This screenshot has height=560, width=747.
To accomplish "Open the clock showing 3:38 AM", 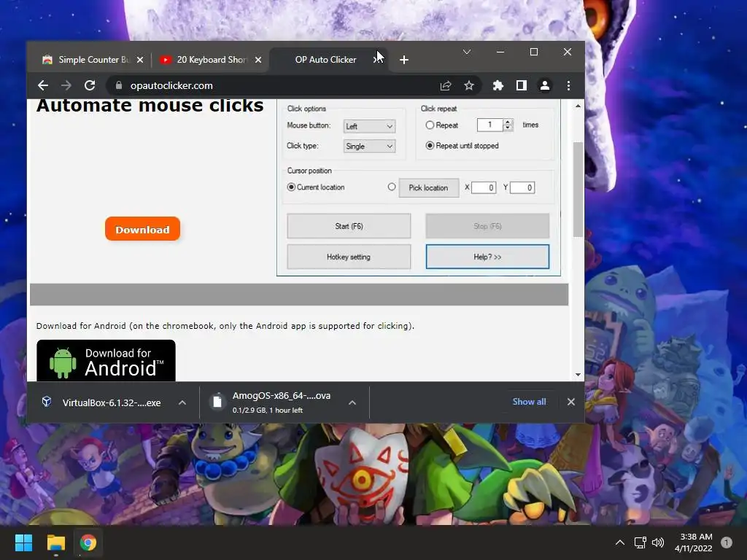I will (694, 542).
